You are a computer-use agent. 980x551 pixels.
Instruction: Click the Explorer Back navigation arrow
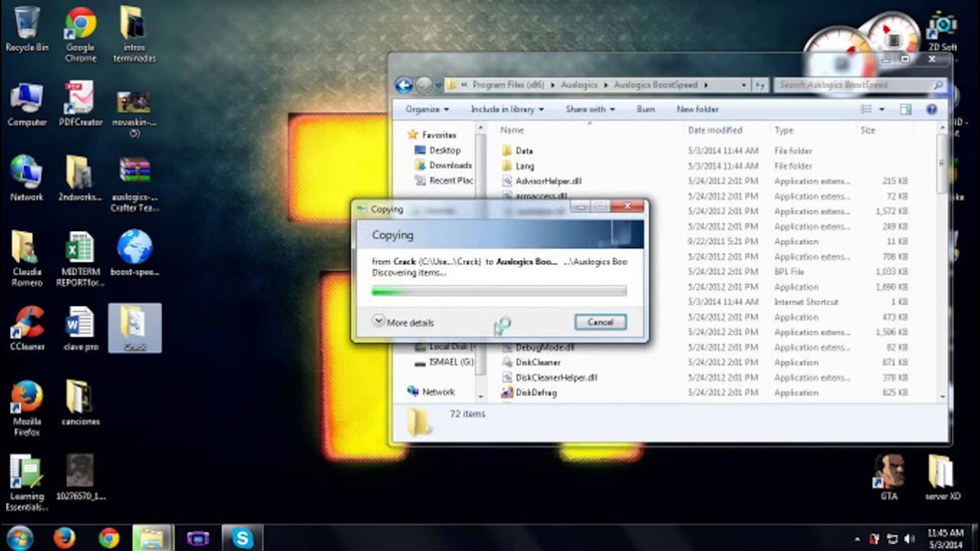(403, 85)
